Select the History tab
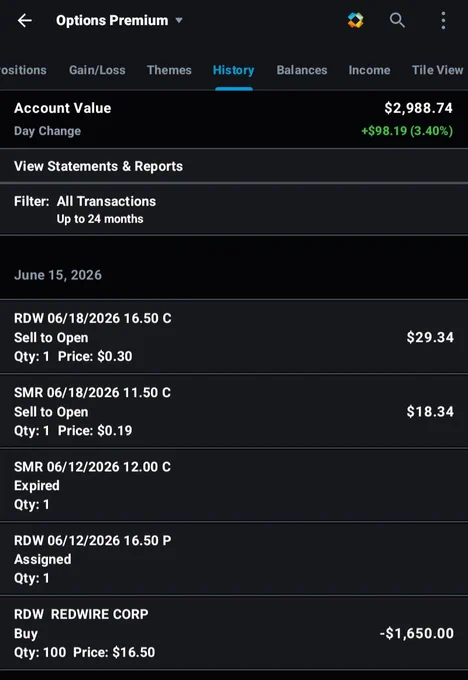Viewport: 468px width, 680px height. [x=233, y=70]
